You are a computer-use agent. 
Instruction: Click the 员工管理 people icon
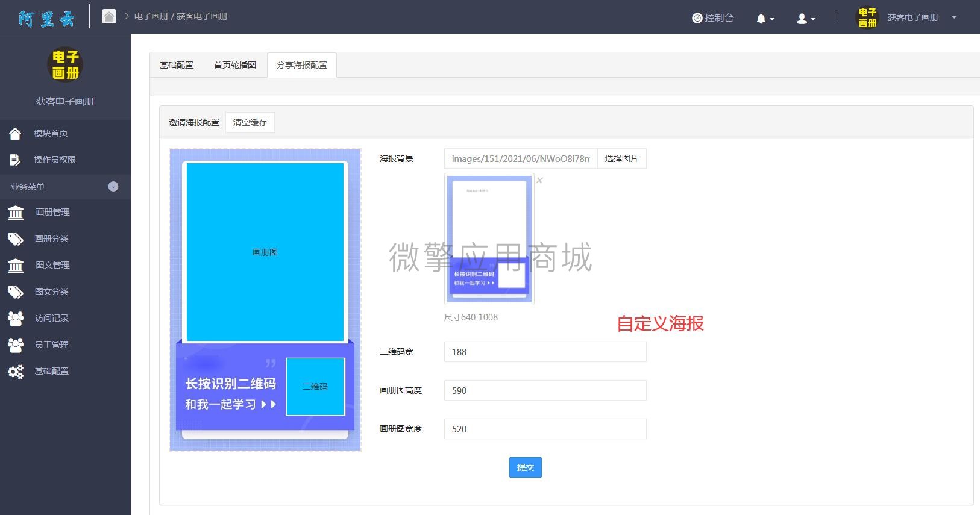tap(16, 345)
